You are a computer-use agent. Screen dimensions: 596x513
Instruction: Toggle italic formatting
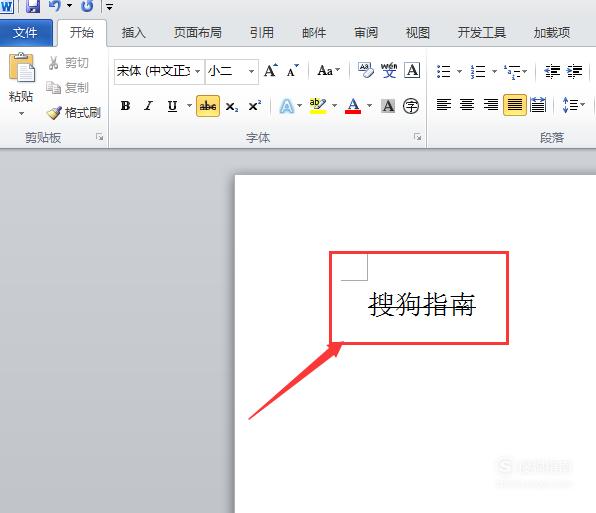(x=149, y=106)
